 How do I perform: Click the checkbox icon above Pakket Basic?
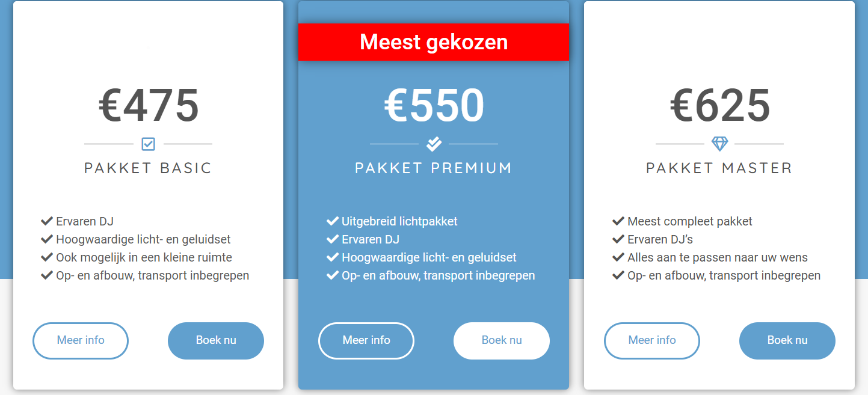pos(148,144)
